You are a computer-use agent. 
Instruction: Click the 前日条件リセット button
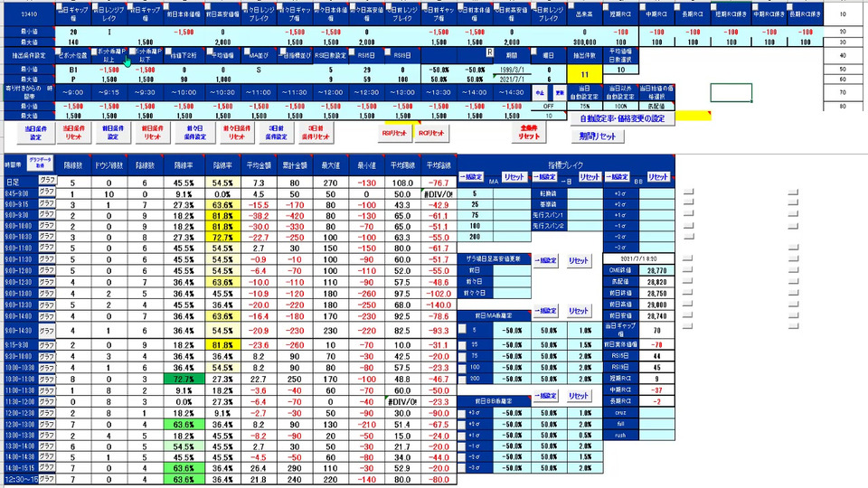pyautogui.click(x=152, y=133)
